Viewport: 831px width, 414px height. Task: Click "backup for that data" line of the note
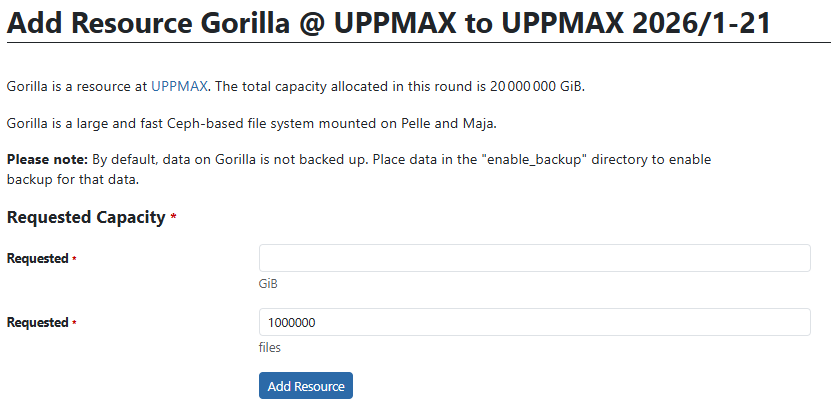point(72,180)
